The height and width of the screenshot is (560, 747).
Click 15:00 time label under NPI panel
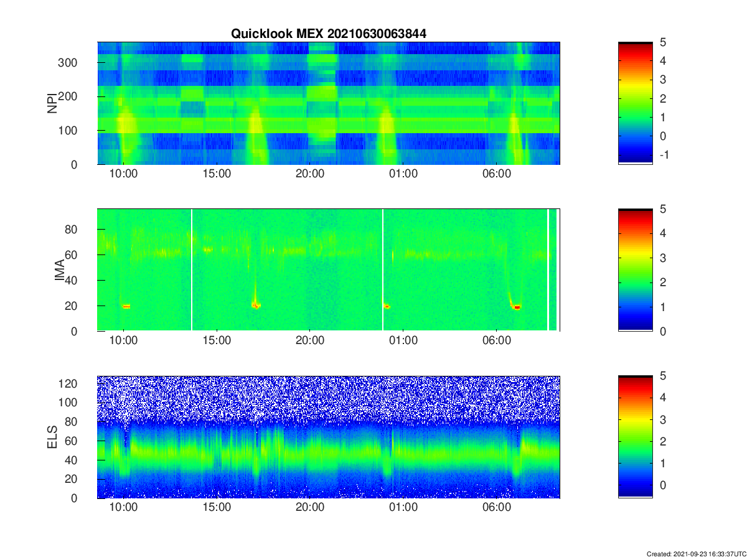click(x=217, y=174)
